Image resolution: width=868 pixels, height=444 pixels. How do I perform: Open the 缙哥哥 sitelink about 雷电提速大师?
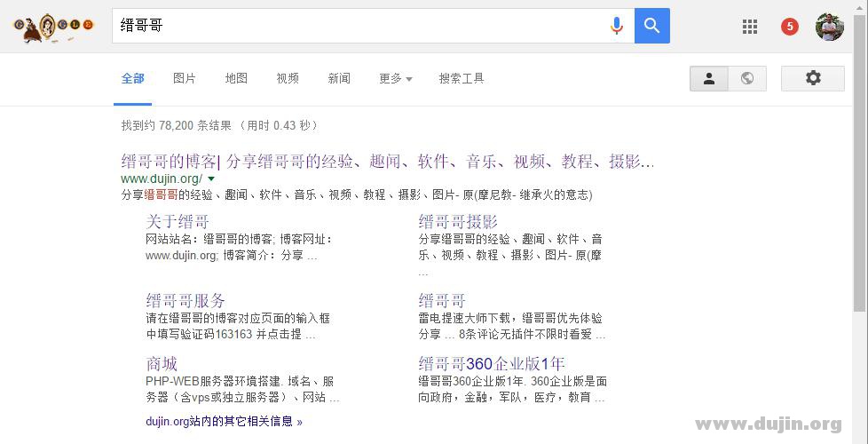coord(442,301)
